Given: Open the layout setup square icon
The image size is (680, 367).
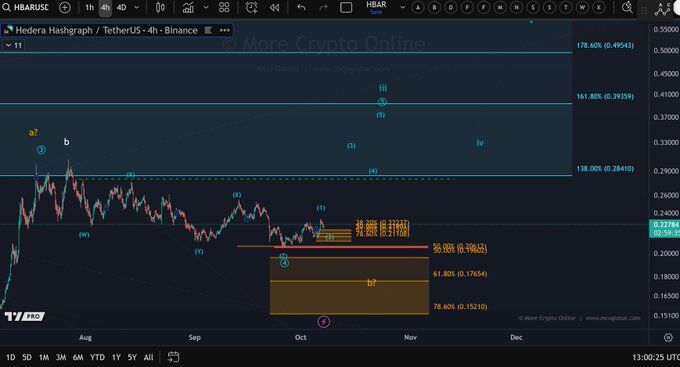Looking at the screenshot, I should [x=346, y=7].
